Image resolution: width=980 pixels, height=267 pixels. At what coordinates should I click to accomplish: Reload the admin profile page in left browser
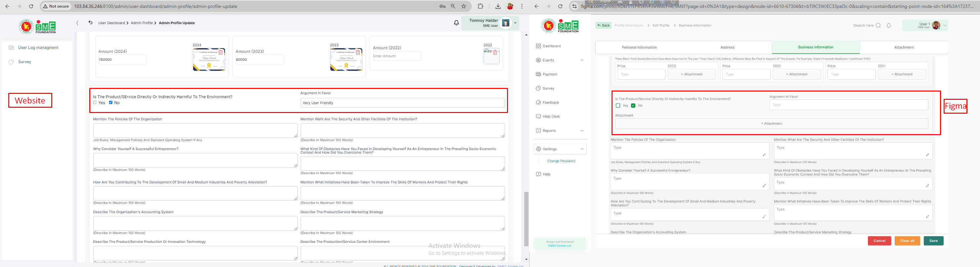pos(31,7)
